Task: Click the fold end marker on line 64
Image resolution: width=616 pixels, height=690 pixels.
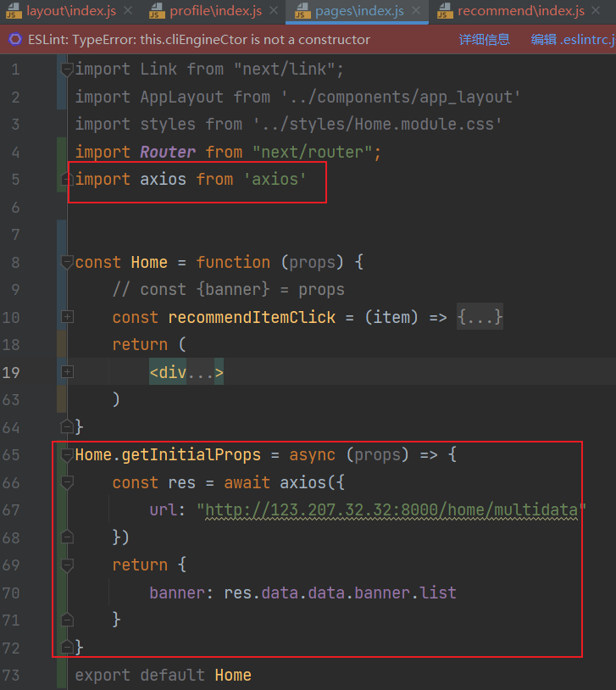Action: [x=67, y=426]
